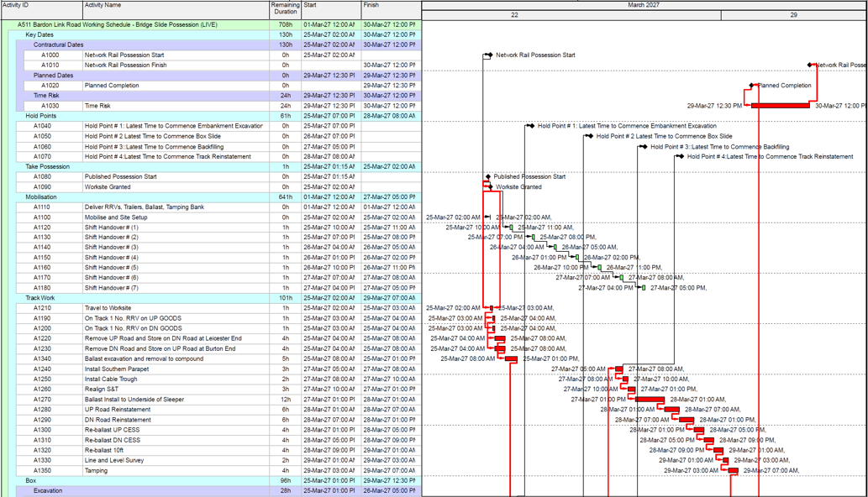Select Shift Handover # (1) activity name
Image resolution: width=868 pixels, height=497 pixels.
(112, 228)
